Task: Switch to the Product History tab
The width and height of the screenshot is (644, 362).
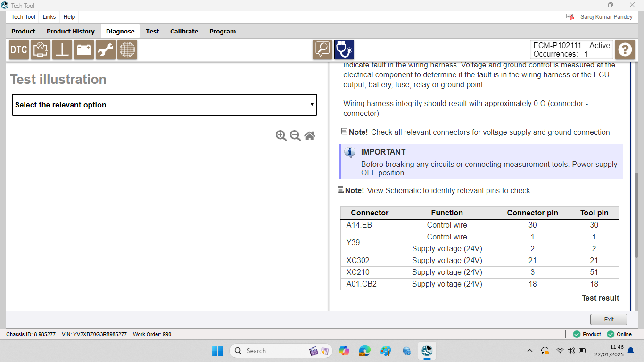Action: tap(71, 31)
